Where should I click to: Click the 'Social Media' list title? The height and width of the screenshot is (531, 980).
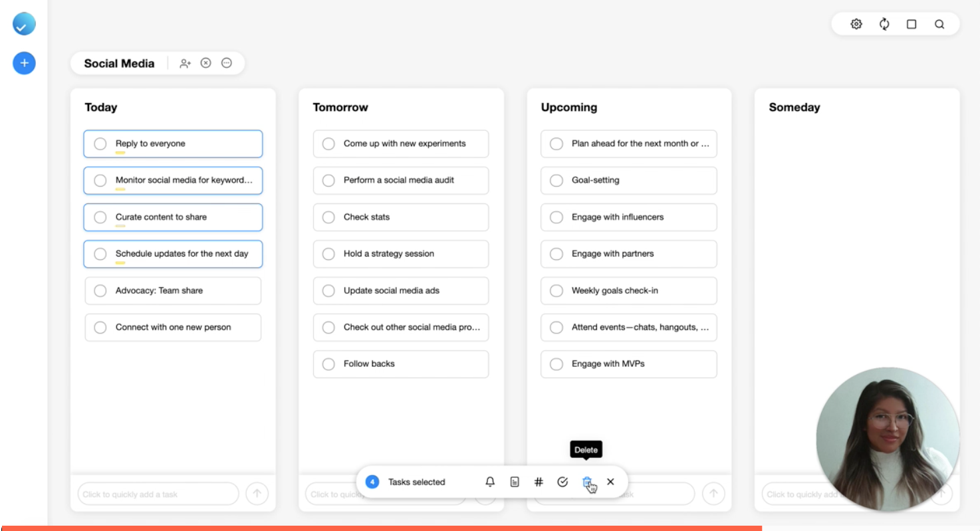tap(119, 64)
